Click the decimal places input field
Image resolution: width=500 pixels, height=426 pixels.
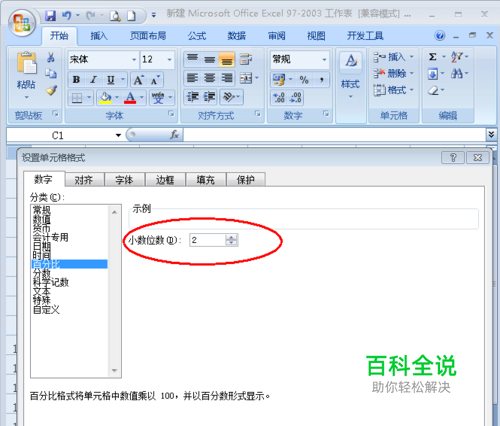click(x=207, y=240)
